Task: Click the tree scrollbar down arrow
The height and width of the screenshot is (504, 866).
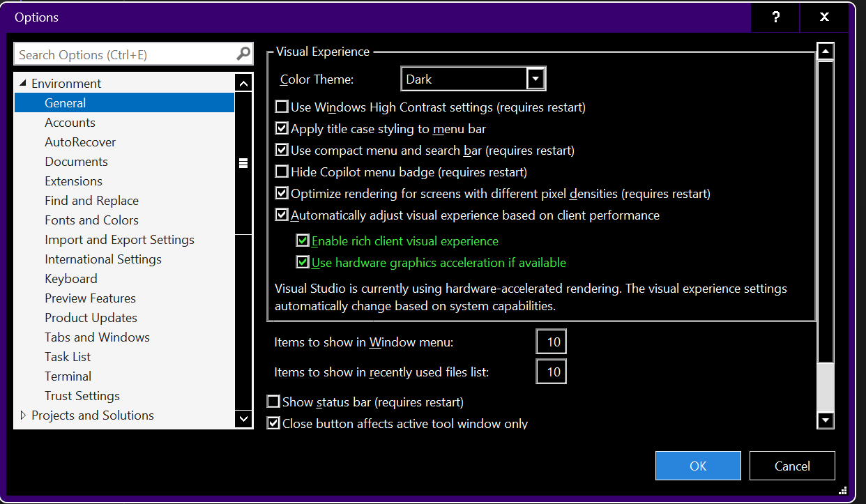Action: (243, 418)
